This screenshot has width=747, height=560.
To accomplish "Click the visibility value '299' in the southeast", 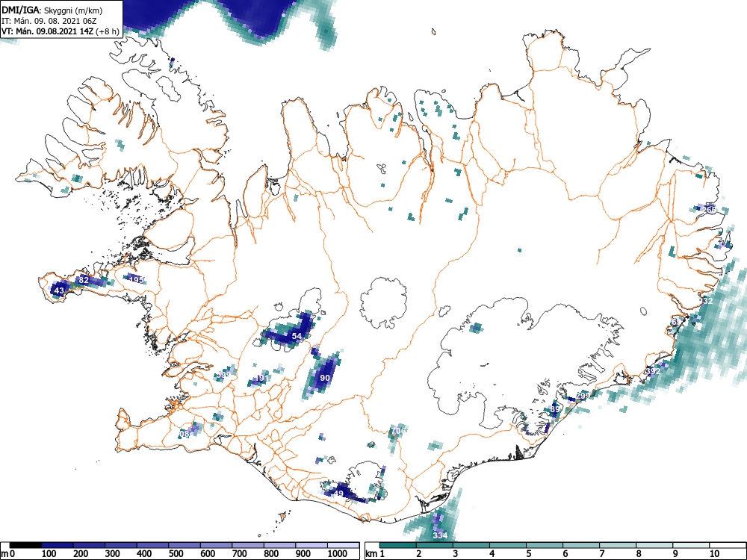I will pos(583,395).
